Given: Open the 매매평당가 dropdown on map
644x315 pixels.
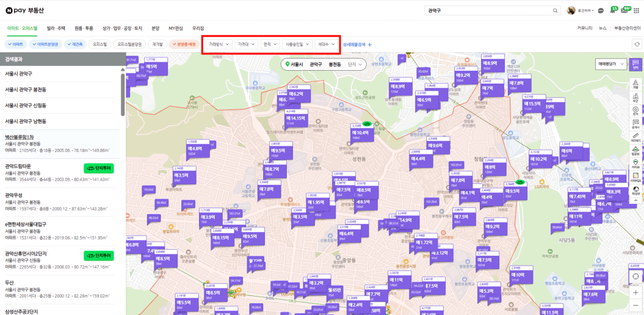Looking at the screenshot, I should pos(610,63).
